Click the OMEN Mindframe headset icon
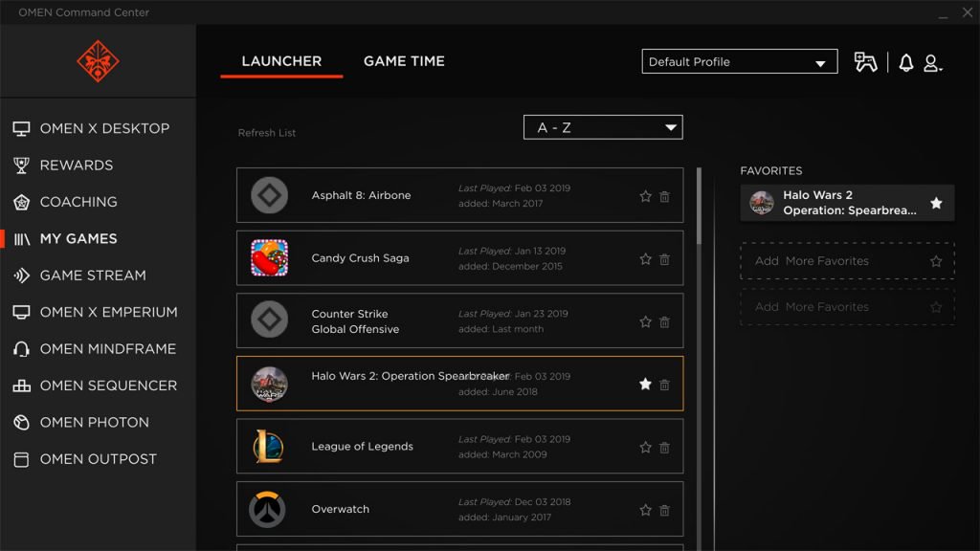Image resolution: width=980 pixels, height=551 pixels. click(x=21, y=349)
